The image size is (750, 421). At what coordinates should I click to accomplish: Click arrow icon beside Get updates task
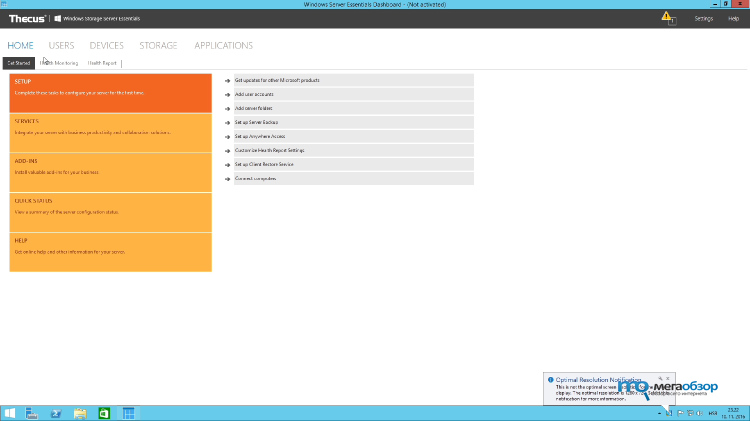point(228,81)
